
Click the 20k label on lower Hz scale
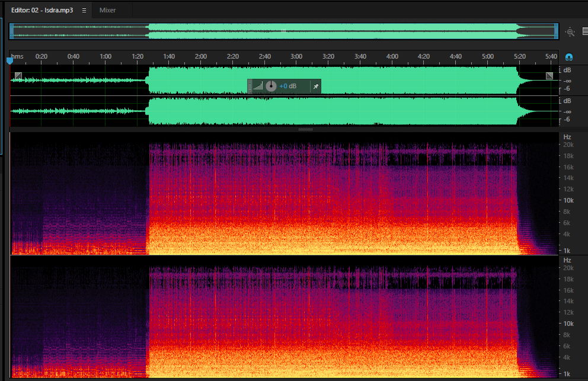[568, 268]
